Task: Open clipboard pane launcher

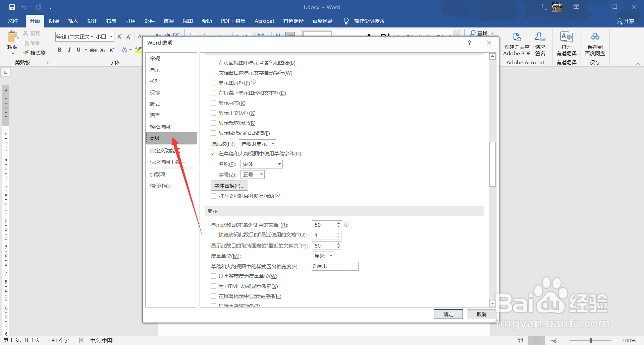Action: pyautogui.click(x=49, y=63)
